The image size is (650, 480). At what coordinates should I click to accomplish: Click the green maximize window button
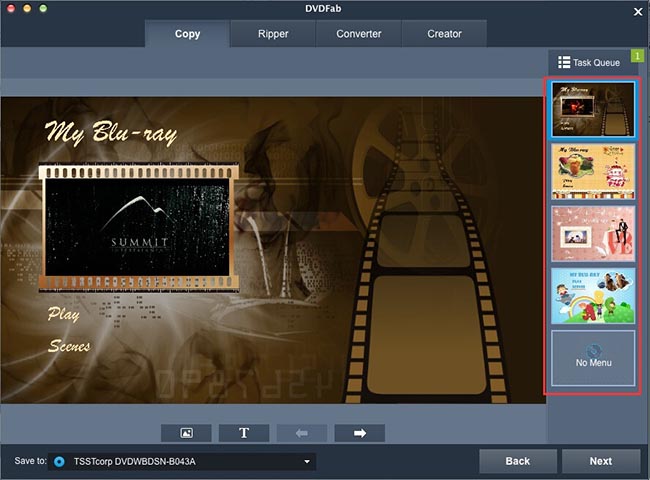coord(43,8)
